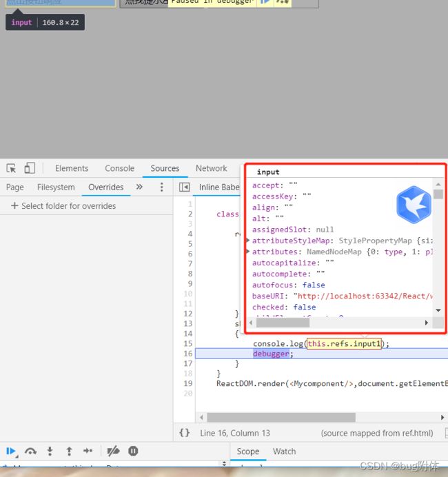This screenshot has height=477, width=448.
Task: Click code editor horizontal scrollbar thumb
Action: 281,418
